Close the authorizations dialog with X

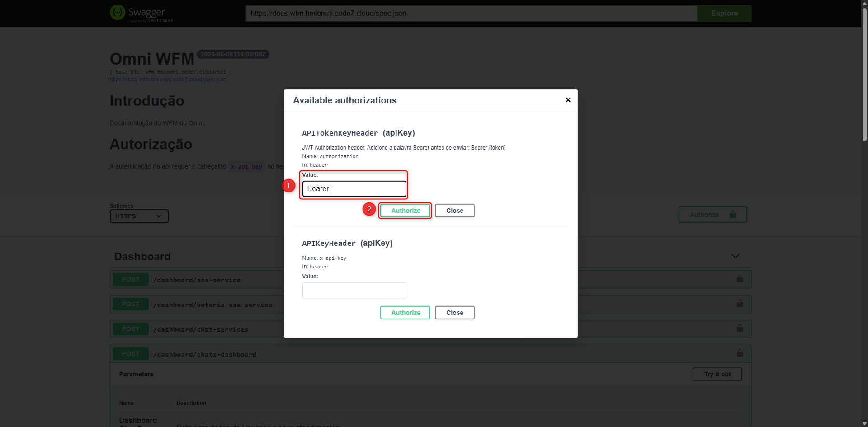[568, 100]
